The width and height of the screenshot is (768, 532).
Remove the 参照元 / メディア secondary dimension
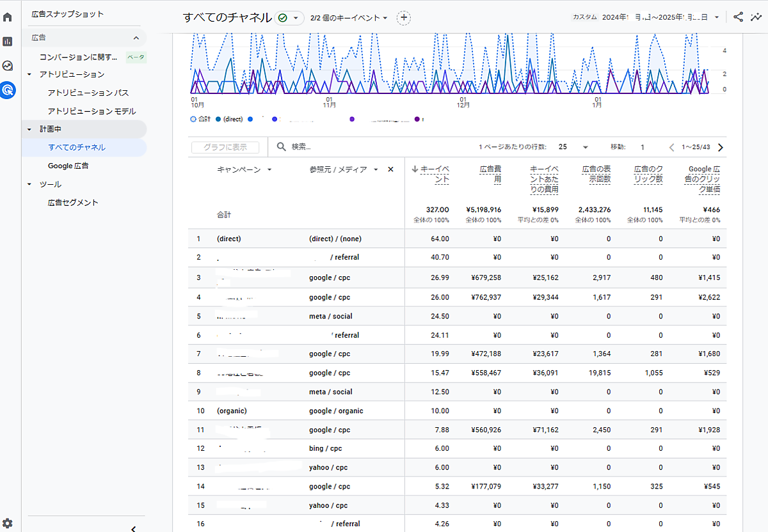[390, 169]
